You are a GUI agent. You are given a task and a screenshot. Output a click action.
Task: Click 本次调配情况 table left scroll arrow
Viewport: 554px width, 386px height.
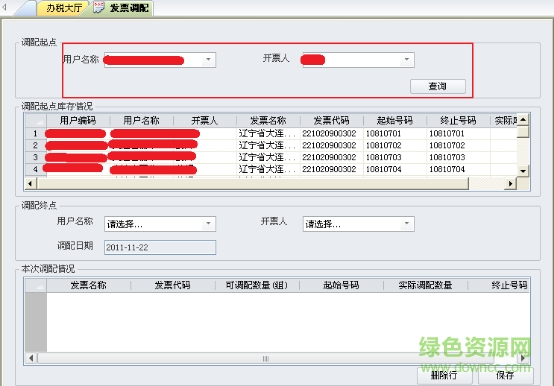[31, 358]
